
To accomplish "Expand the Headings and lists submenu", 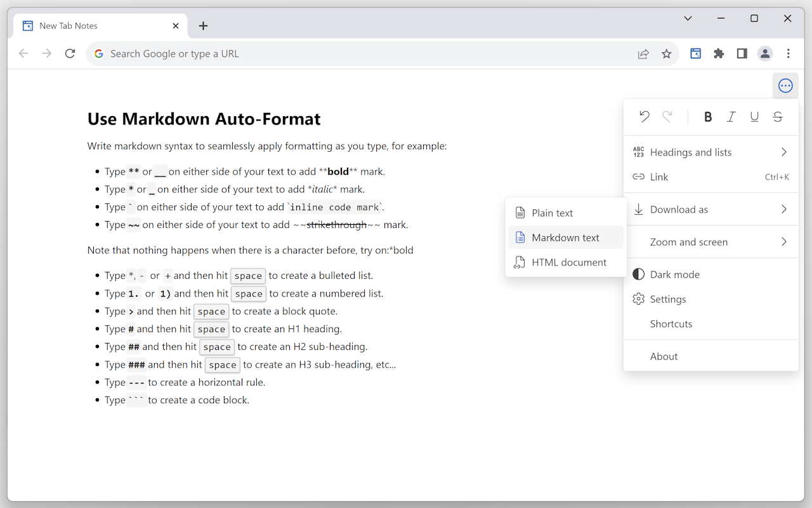I will [690, 152].
